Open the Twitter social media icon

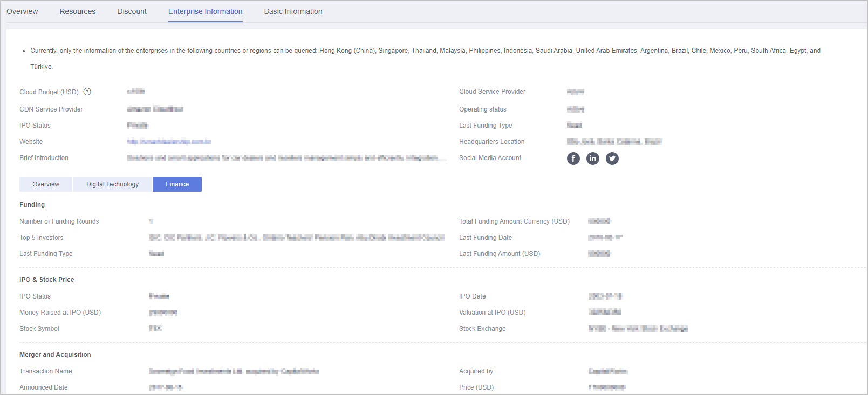612,158
